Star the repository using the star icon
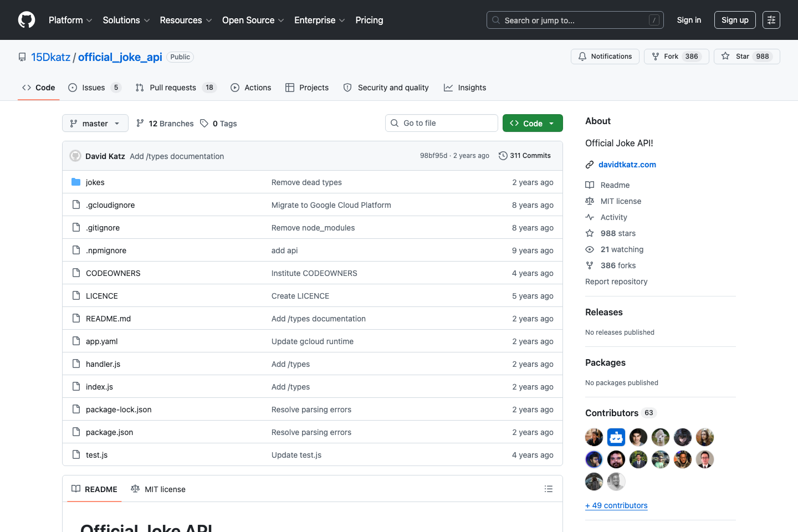 725,56
